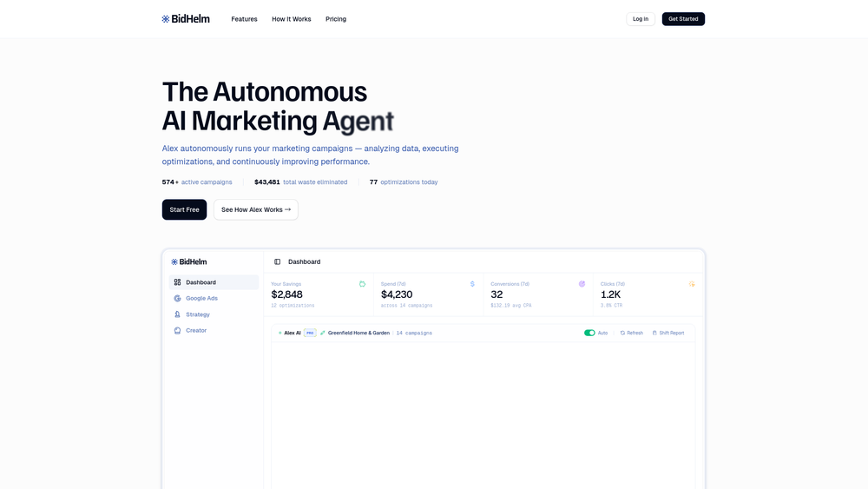
Task: Click the '14 campaigns' label
Action: (x=414, y=333)
